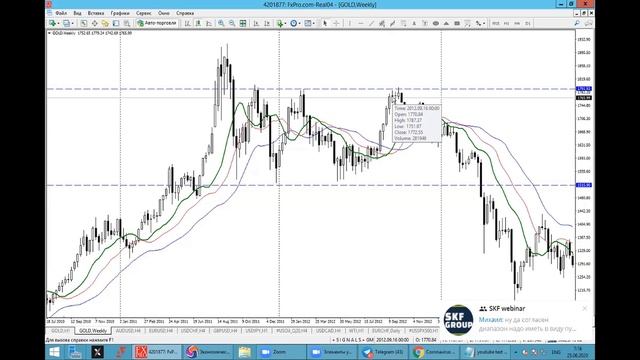The image size is (640, 360).
Task: Open the Вставка menu
Action: pos(96,13)
